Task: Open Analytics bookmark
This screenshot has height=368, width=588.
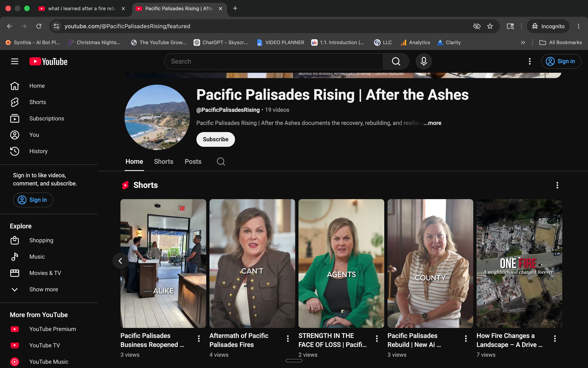Action: tap(415, 43)
